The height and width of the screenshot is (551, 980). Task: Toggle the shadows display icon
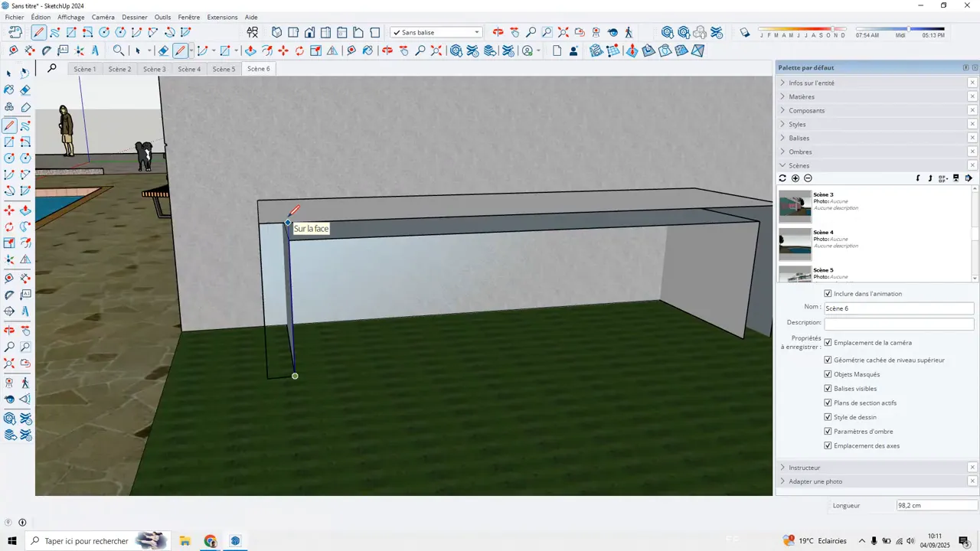point(744,32)
